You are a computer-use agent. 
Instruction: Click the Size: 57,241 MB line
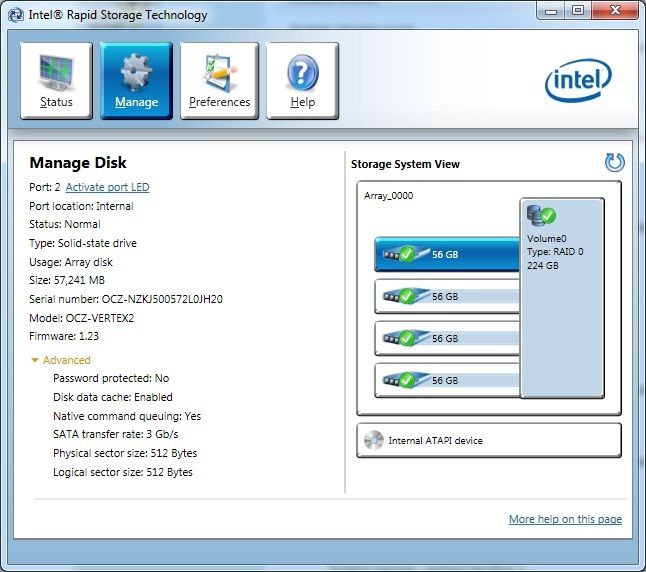pos(67,280)
